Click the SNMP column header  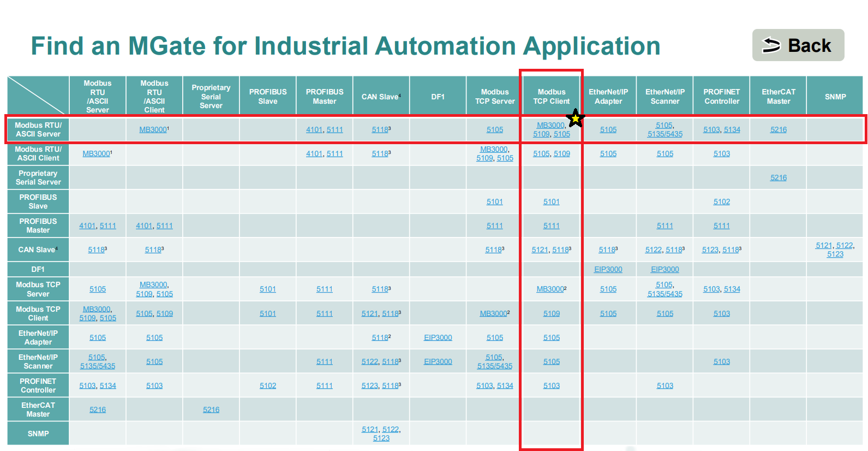coord(835,96)
